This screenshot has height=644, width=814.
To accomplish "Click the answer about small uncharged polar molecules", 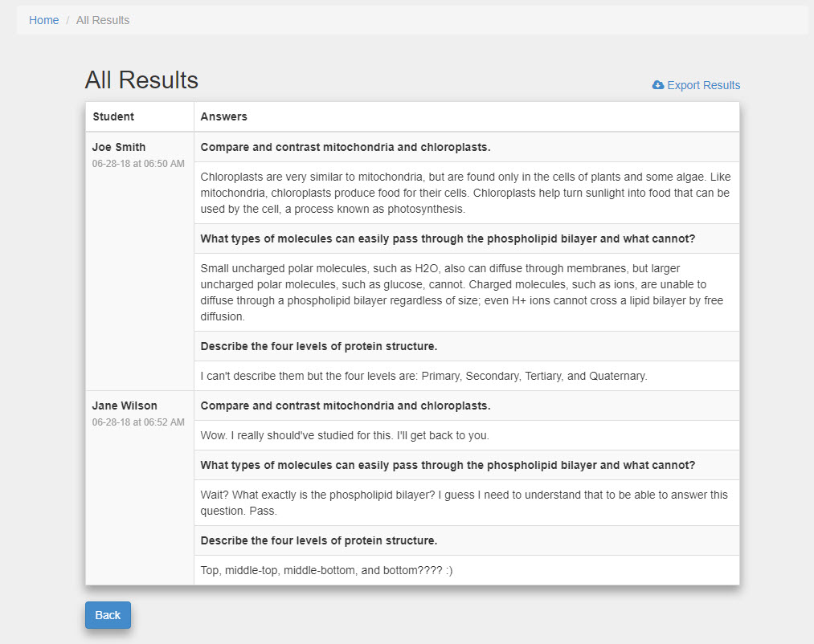I will 461,292.
